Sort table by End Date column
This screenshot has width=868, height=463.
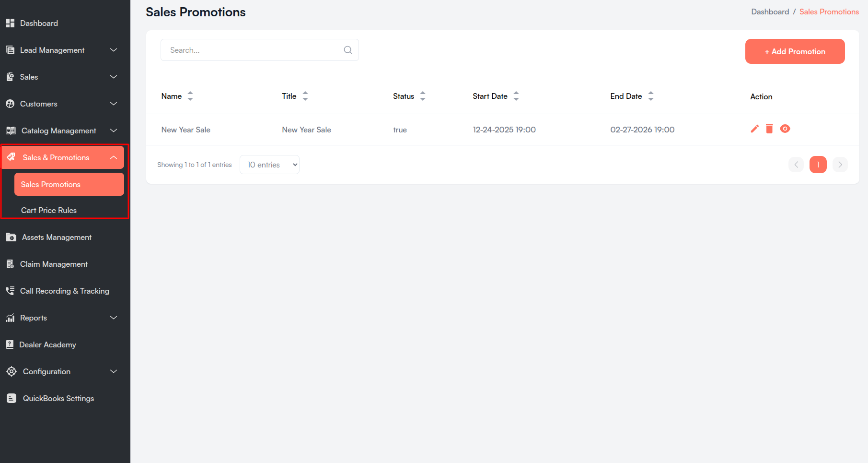[651, 96]
